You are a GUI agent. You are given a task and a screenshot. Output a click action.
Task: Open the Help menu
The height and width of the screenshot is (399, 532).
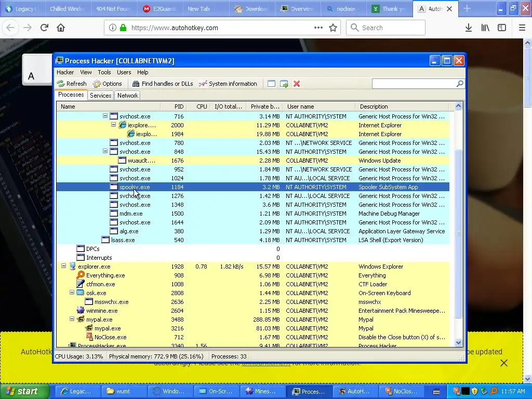142,72
